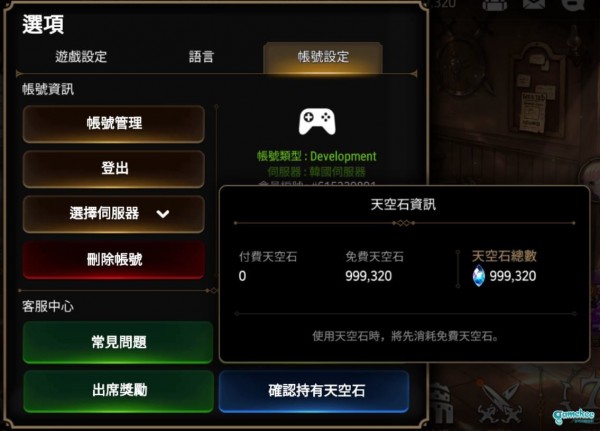Image resolution: width=600 pixels, height=431 pixels.
Task: Click the blue 確認持有天空石 button
Action: 315,391
